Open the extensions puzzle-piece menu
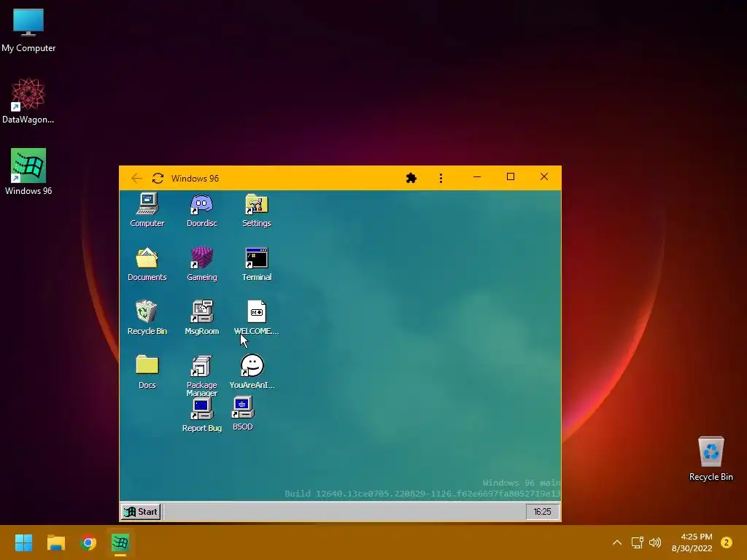The width and height of the screenshot is (747, 560). 411,178
